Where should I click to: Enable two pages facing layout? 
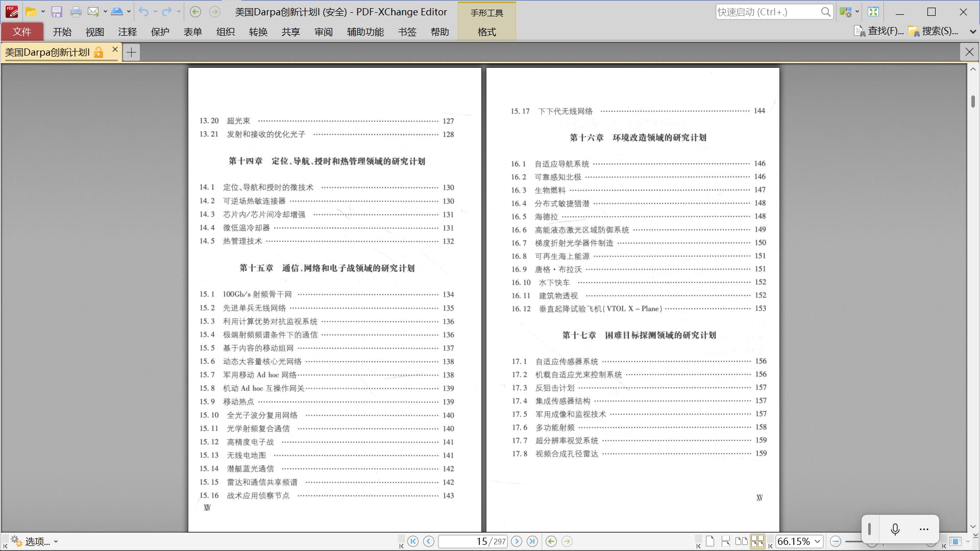click(742, 541)
